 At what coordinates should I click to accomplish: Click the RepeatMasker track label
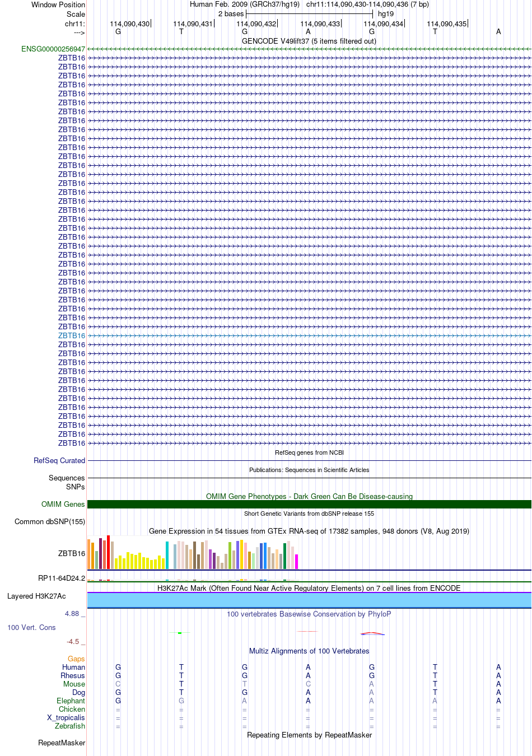point(62,743)
